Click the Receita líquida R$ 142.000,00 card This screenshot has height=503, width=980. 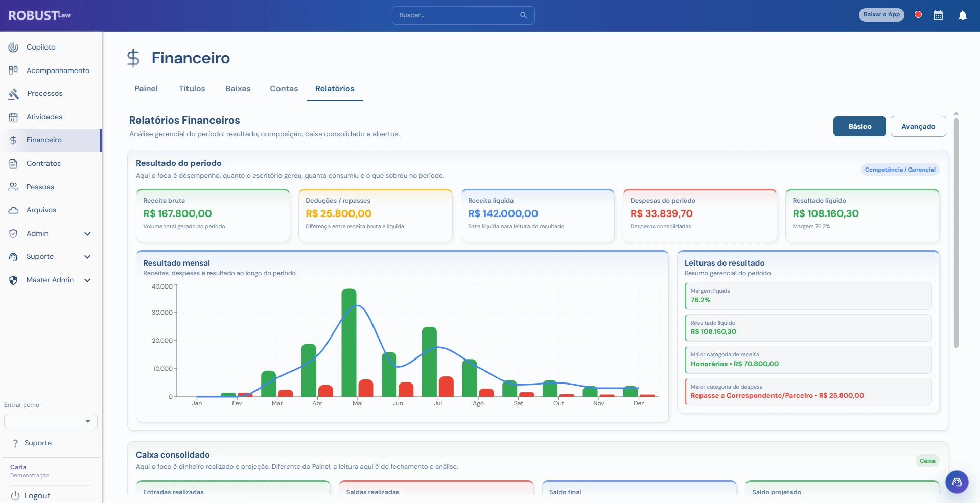coord(538,215)
